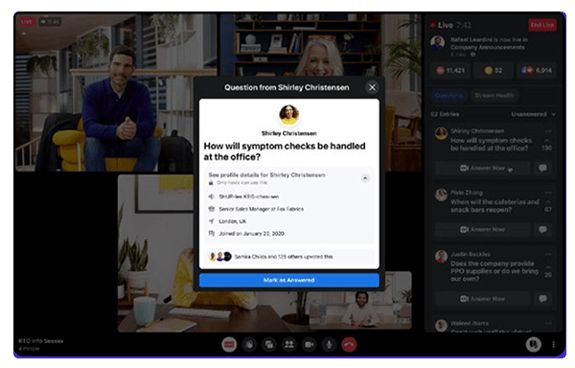Image resolution: width=575 pixels, height=368 pixels.
Task: Open more options for the cafeterias question
Action: [548, 192]
